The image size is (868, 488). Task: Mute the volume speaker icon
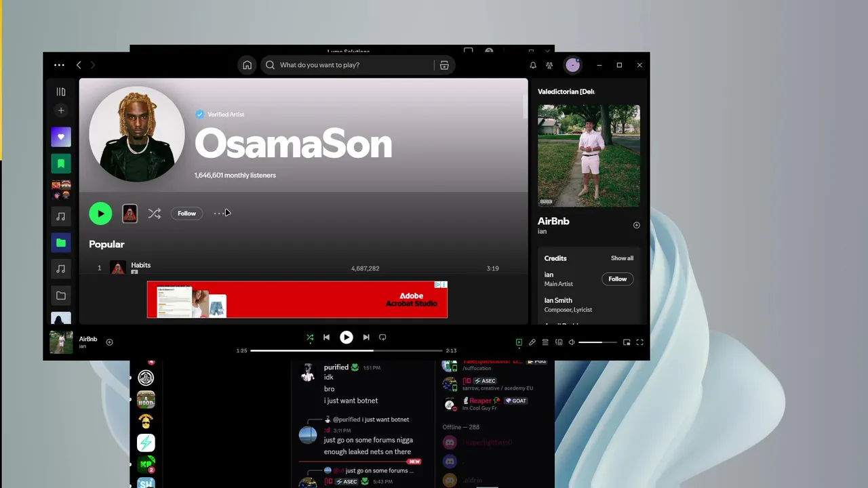click(x=572, y=342)
